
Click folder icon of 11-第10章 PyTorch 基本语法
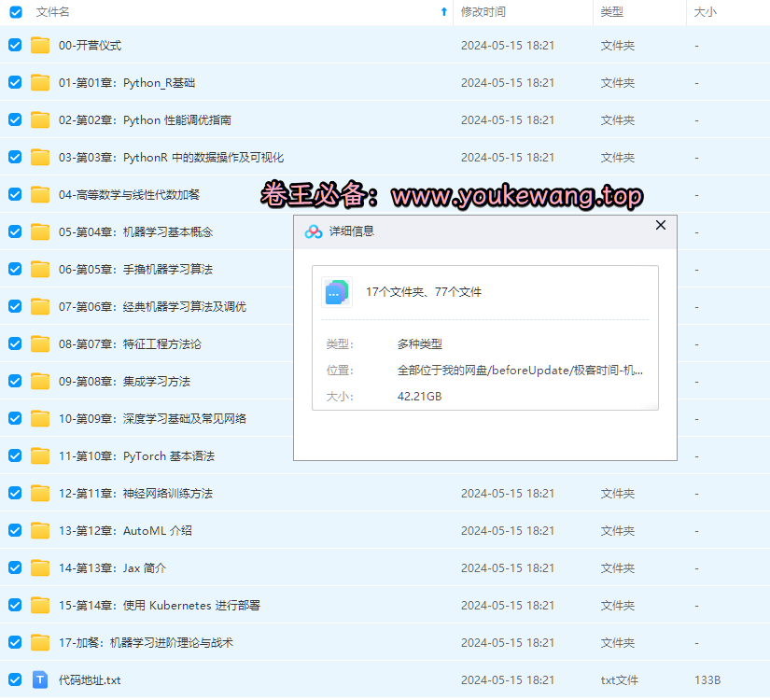pyautogui.click(x=40, y=455)
